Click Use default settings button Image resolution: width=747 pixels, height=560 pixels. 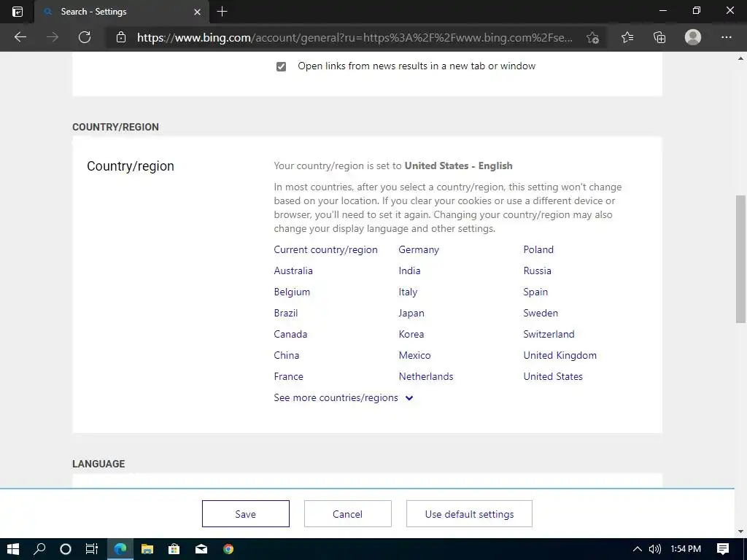(469, 514)
